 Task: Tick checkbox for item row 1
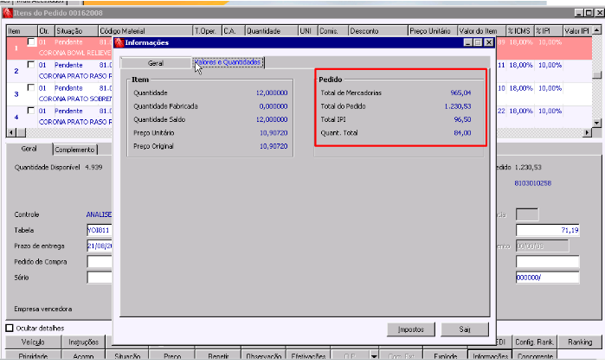click(31, 42)
